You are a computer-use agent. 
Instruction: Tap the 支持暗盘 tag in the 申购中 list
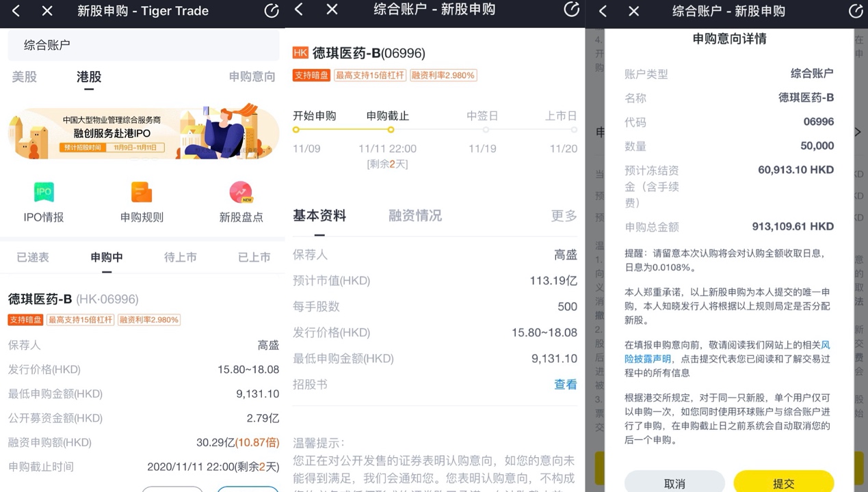[x=26, y=320]
